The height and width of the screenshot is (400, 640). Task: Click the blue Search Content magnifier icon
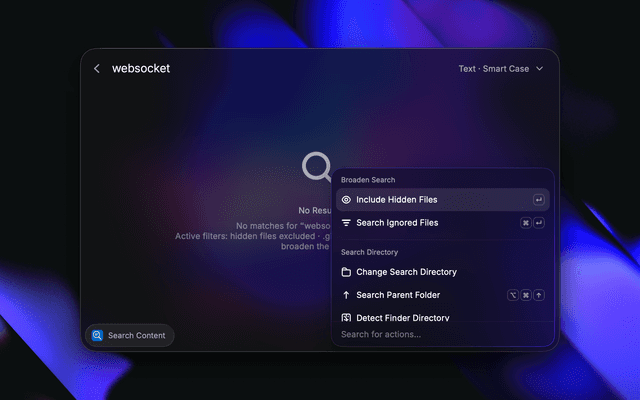coord(97,336)
